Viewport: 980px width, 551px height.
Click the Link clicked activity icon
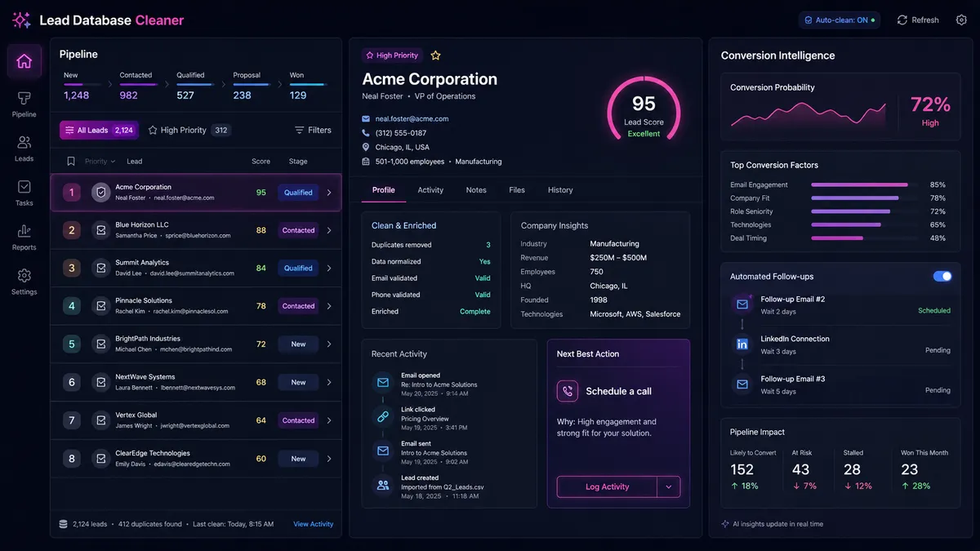click(x=382, y=416)
